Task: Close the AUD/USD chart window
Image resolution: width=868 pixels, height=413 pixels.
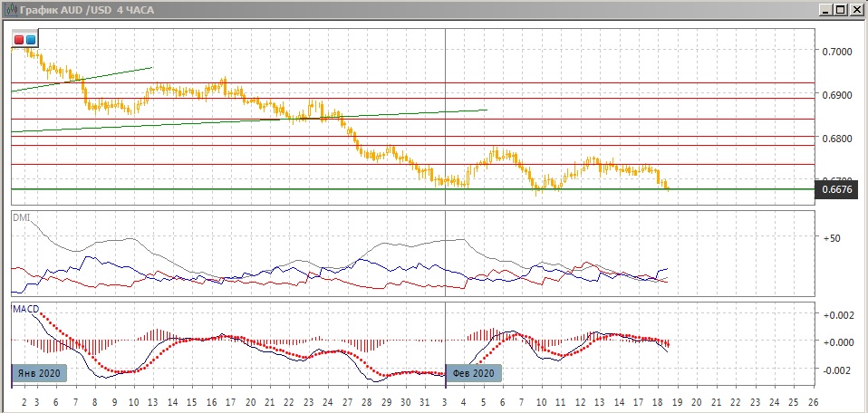Action: pyautogui.click(x=855, y=10)
